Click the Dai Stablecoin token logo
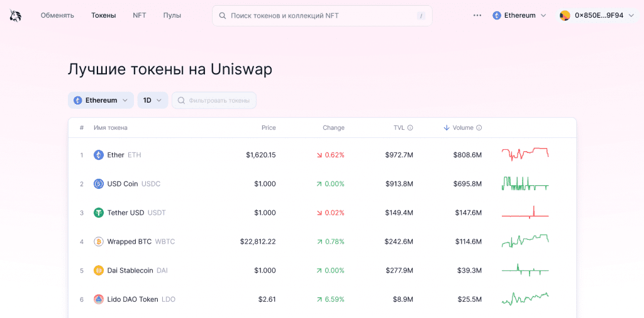Viewport: 644px width, 318px height. point(99,270)
